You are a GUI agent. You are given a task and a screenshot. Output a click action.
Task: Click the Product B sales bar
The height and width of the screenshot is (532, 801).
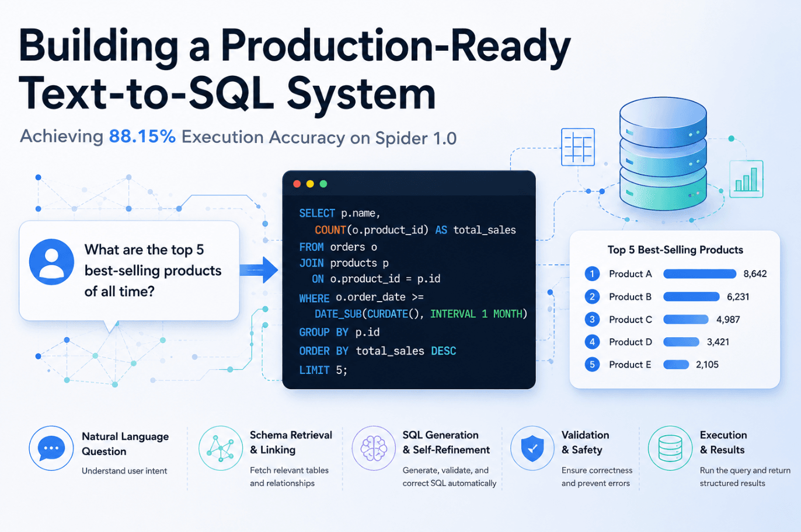(691, 296)
